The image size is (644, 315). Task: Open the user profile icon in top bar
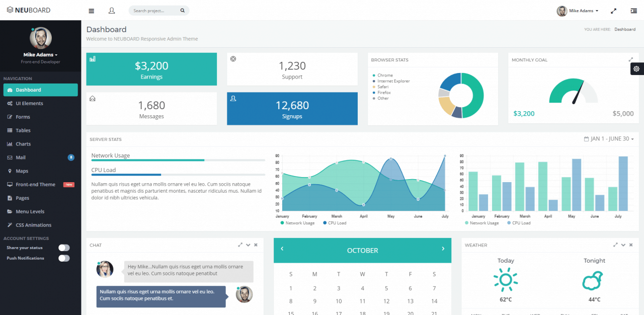click(112, 11)
